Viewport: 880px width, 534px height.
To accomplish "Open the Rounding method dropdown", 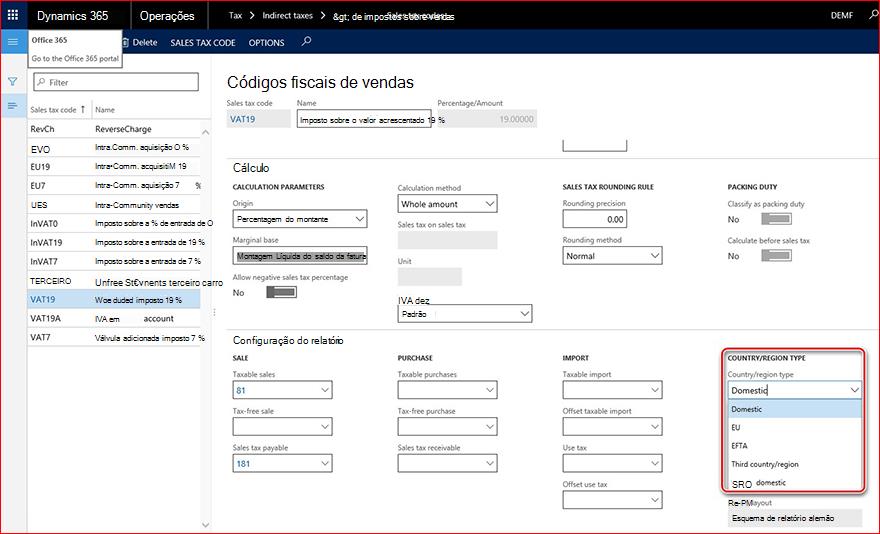I will click(654, 255).
